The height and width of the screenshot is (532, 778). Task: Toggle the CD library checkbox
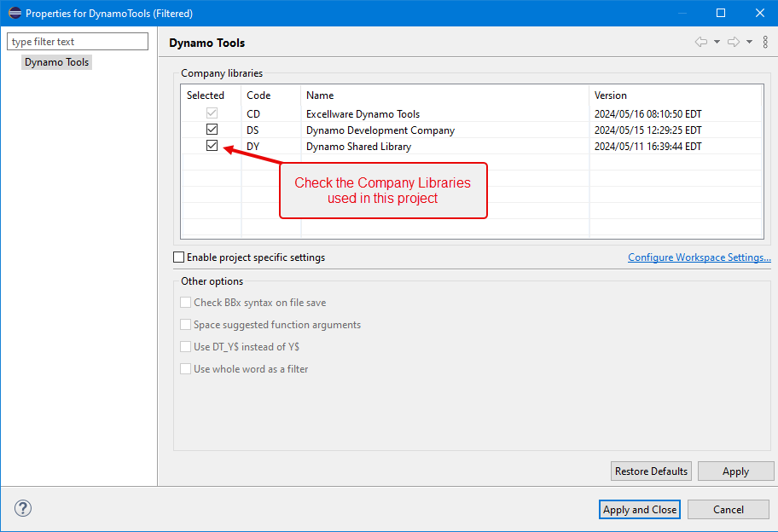pyautogui.click(x=212, y=113)
